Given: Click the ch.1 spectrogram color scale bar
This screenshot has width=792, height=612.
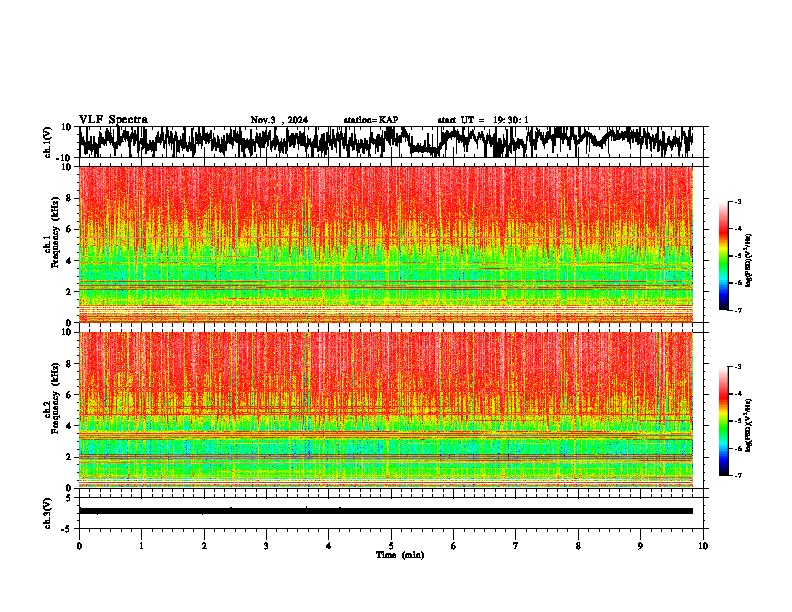Looking at the screenshot, I should (x=724, y=256).
